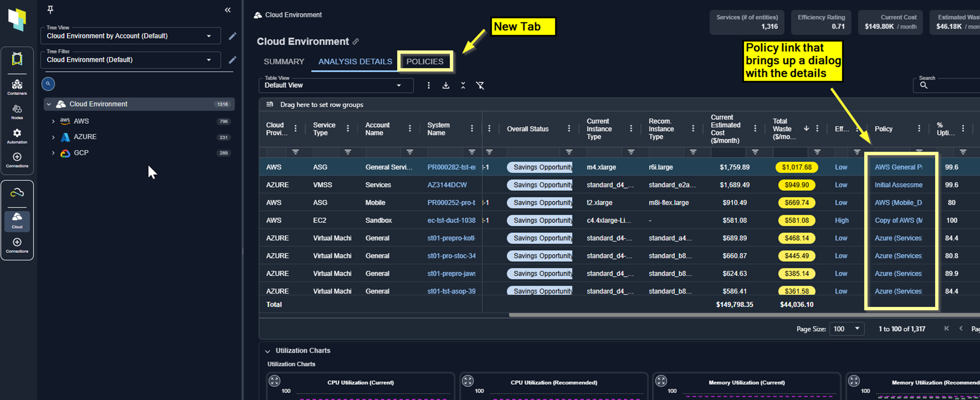980x400 pixels.
Task: Open Automation gear in left sidebar
Action: pyautogui.click(x=17, y=135)
